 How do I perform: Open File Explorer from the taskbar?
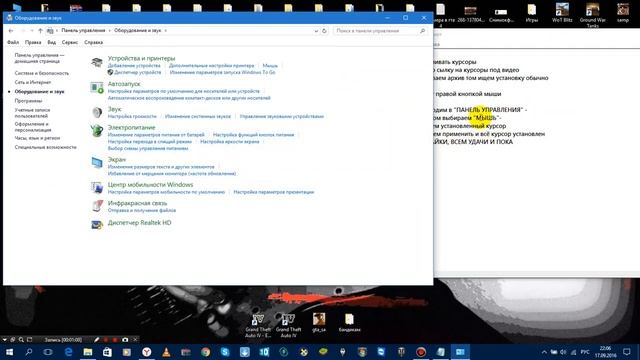[88, 352]
